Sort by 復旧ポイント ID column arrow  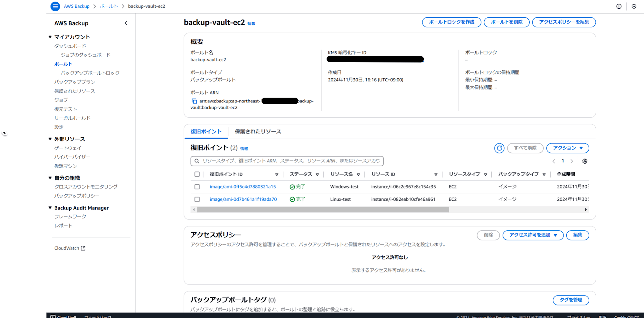coord(277,175)
